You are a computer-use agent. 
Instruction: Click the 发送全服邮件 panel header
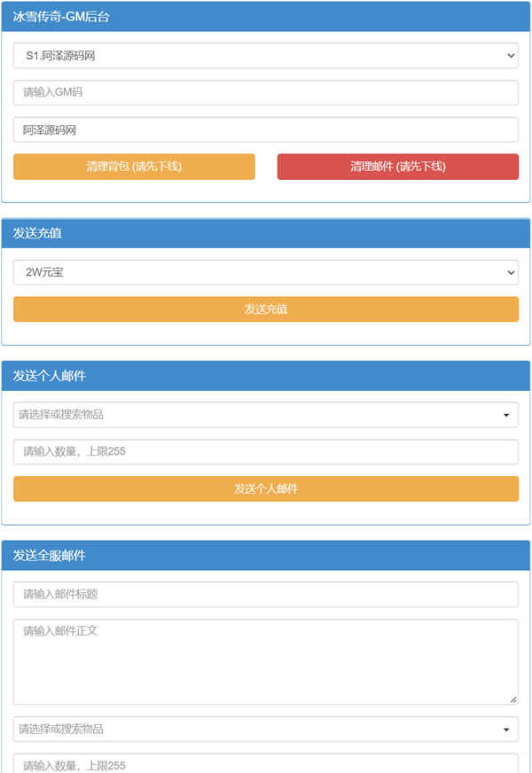pyautogui.click(x=265, y=556)
